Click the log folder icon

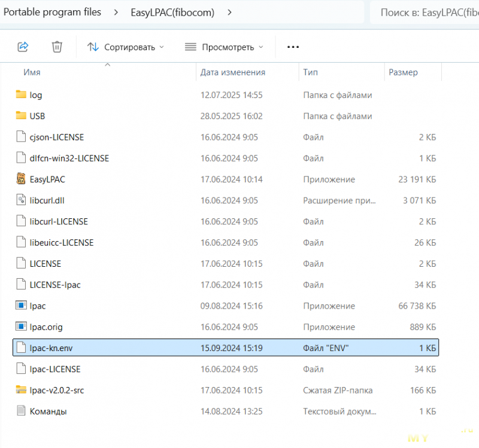click(x=21, y=95)
